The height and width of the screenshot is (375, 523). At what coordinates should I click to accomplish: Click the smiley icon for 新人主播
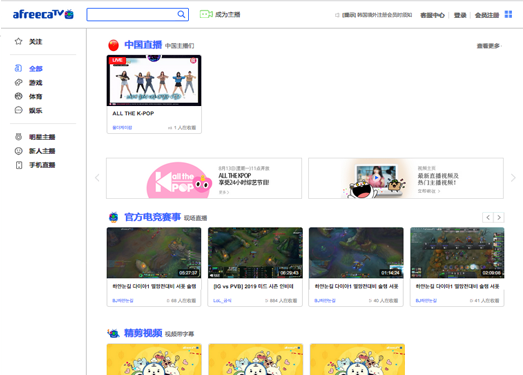coord(18,151)
